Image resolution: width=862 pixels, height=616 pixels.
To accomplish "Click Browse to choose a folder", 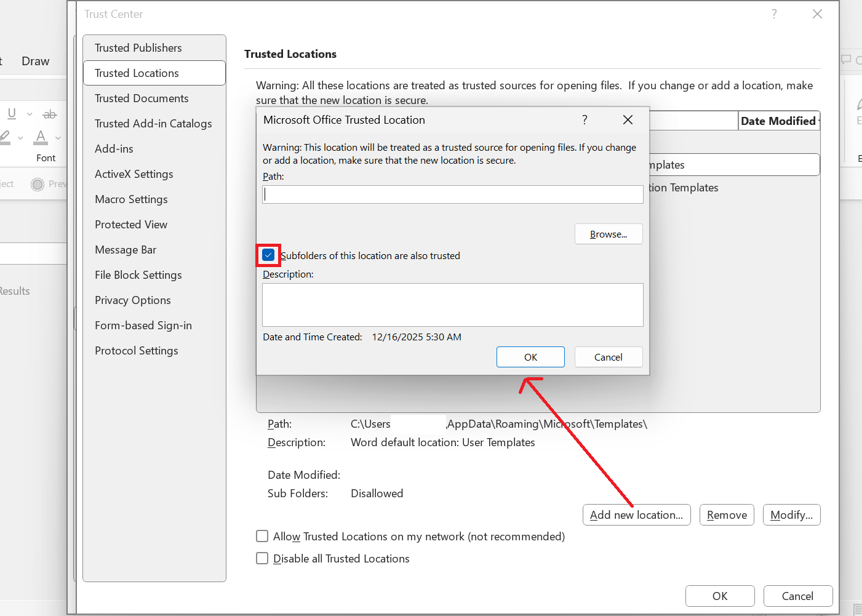I will [609, 234].
